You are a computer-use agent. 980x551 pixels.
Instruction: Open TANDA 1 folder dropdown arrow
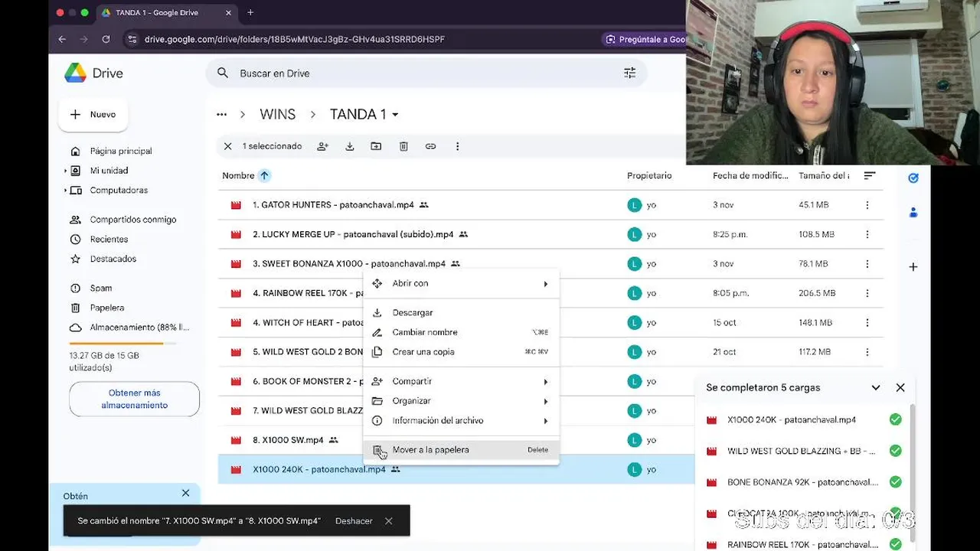(395, 115)
